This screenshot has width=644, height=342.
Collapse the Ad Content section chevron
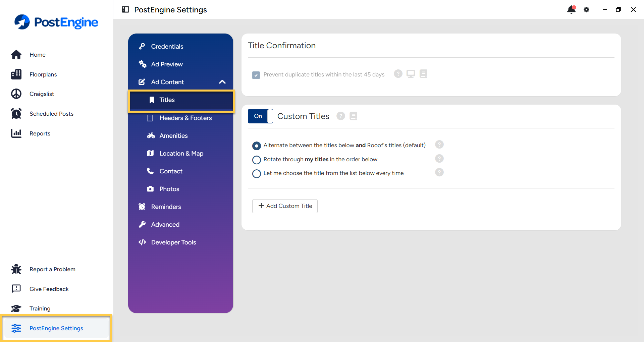[x=222, y=82]
